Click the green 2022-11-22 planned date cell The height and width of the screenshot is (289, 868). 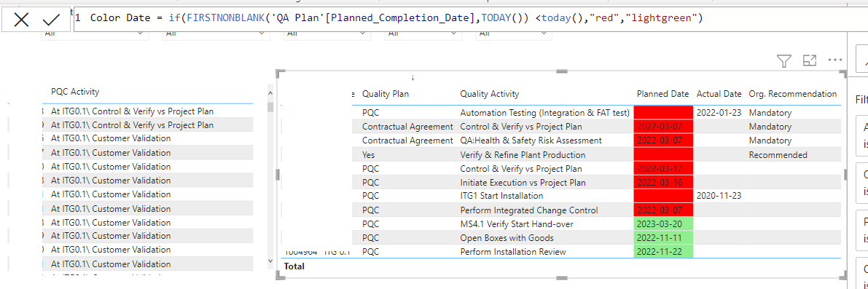click(x=663, y=251)
